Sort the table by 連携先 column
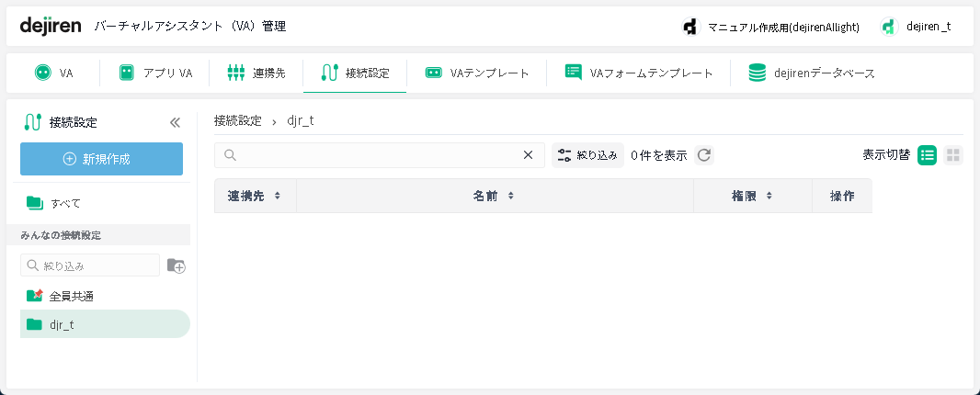 tap(255, 196)
